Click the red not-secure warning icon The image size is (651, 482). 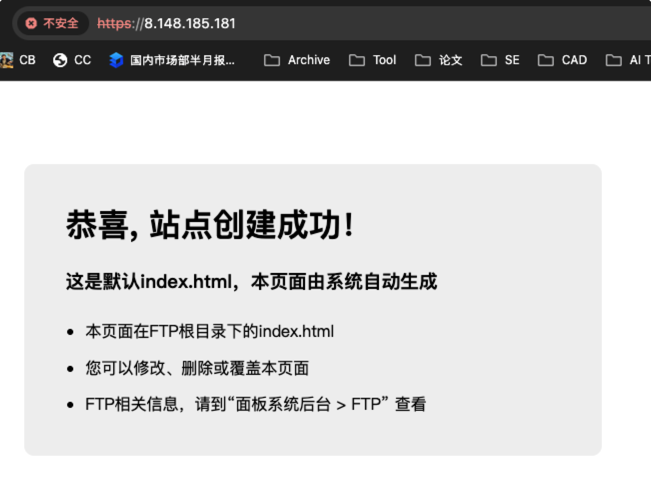31,23
